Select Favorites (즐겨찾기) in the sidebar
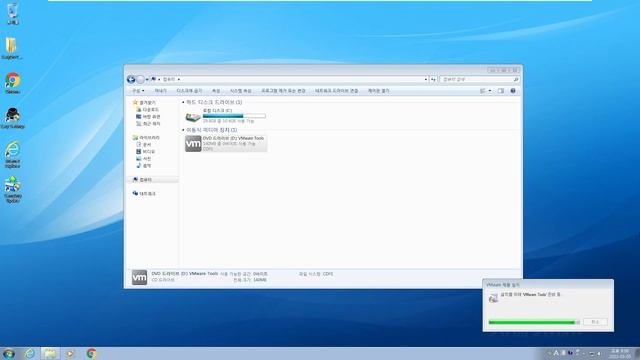The height and width of the screenshot is (360, 640). coord(144,102)
